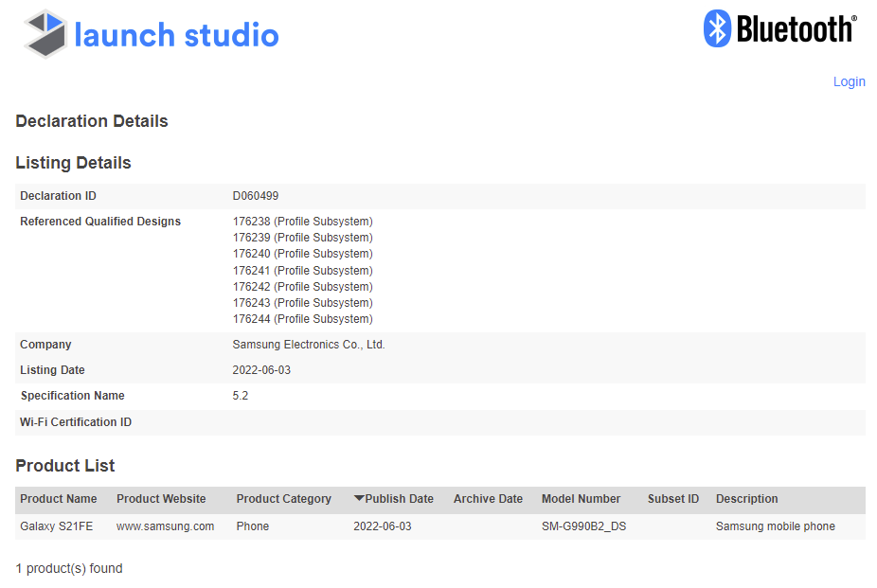
Task: Click the Listing Details heading
Action: 73,163
